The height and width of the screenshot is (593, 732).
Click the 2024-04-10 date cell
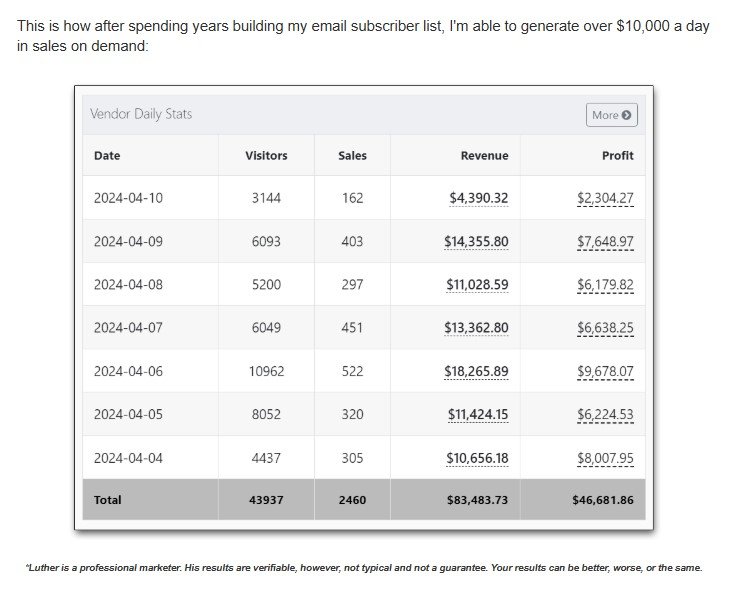(128, 198)
